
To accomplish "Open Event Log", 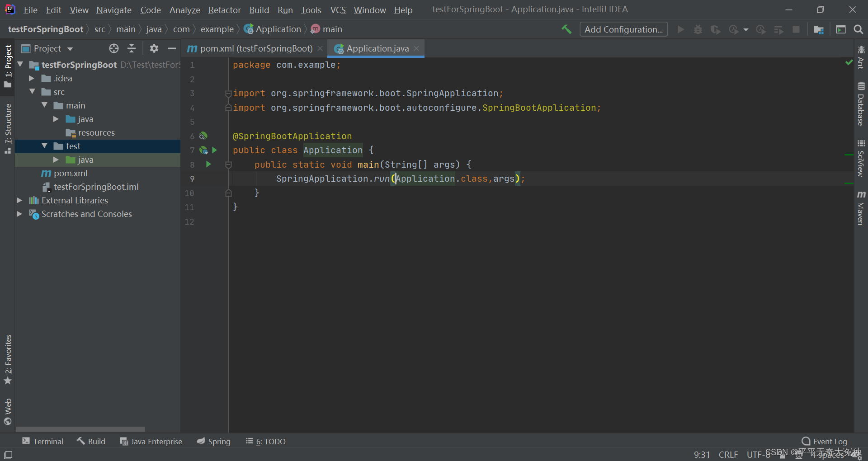I will [824, 442].
